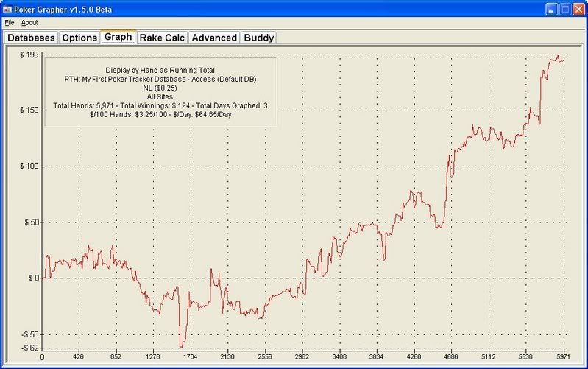588x369 pixels.
Task: Click the "$ 0" baseline axis label
Action: (x=32, y=278)
